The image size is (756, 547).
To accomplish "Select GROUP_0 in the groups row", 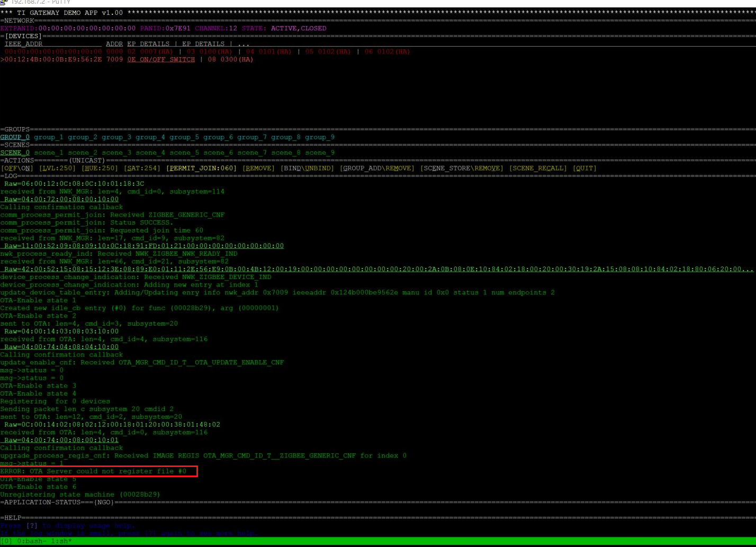I will [15, 137].
